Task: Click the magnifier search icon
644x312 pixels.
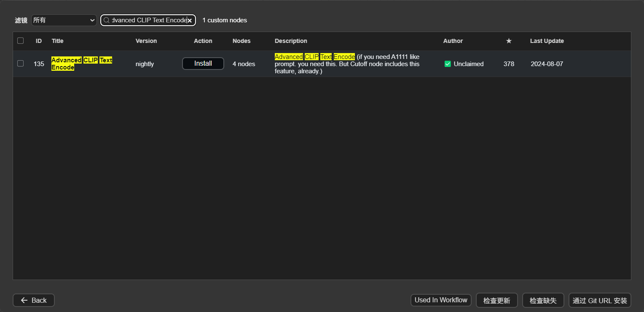Action: 106,20
